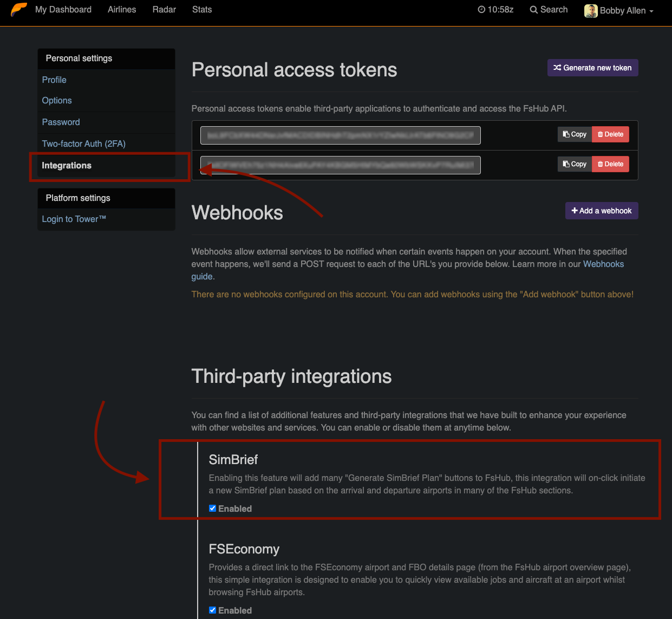672x619 pixels.
Task: Click the FsHub flame logo
Action: (18, 9)
